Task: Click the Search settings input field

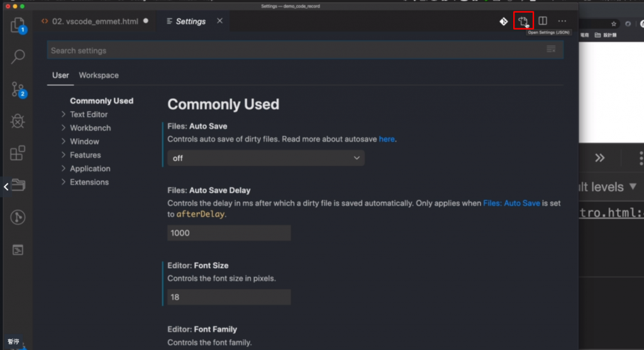Action: pyautogui.click(x=296, y=50)
